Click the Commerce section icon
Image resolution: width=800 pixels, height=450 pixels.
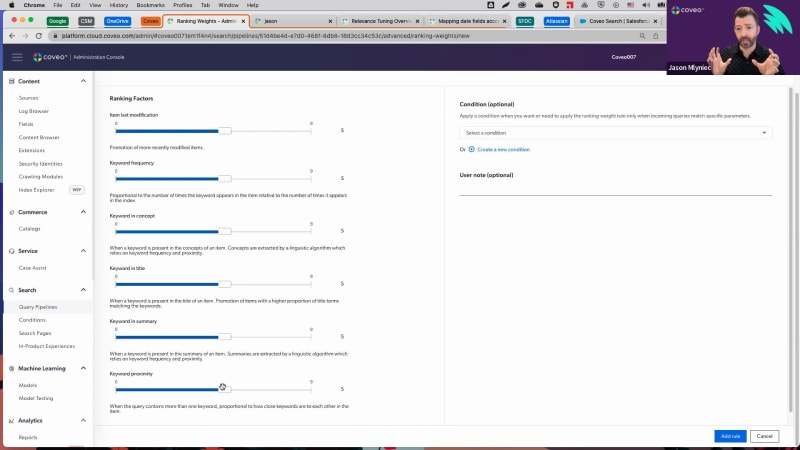(x=11, y=212)
